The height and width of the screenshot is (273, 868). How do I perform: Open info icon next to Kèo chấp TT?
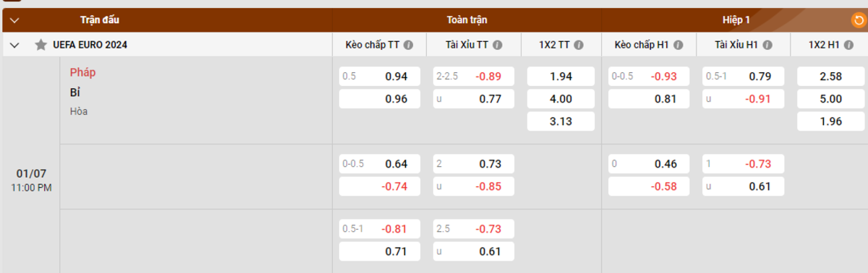coord(409,45)
